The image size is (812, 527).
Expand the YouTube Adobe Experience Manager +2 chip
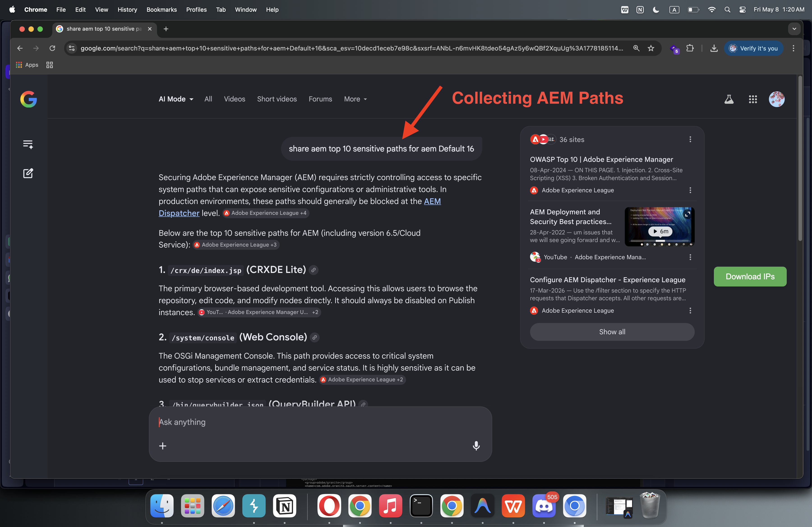[x=259, y=312]
